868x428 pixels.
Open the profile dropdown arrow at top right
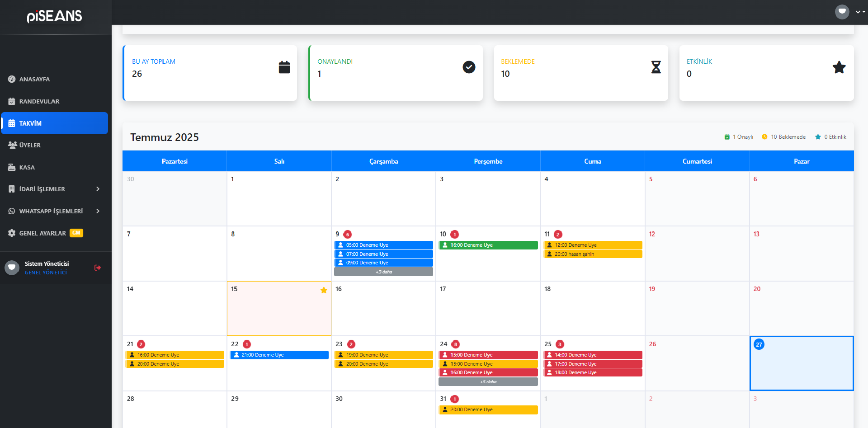858,12
